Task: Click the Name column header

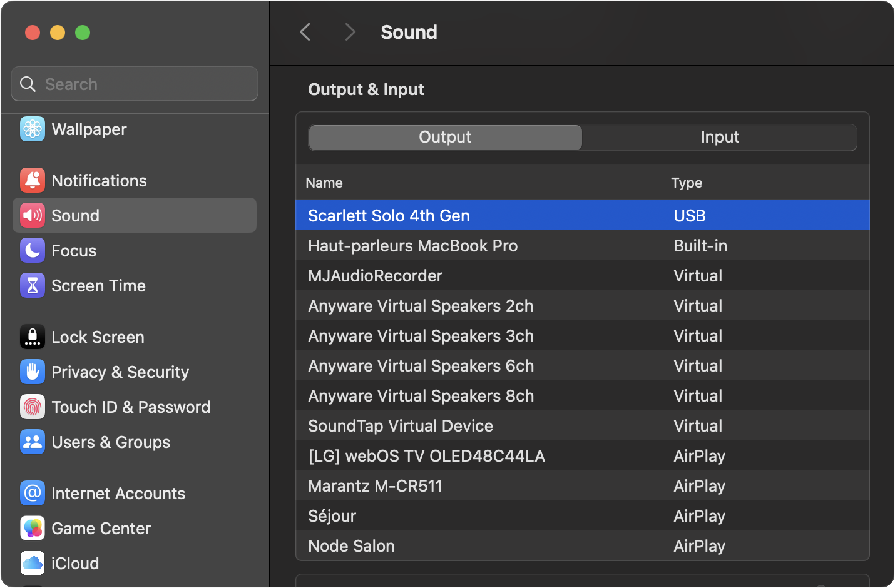Action: [x=324, y=183]
